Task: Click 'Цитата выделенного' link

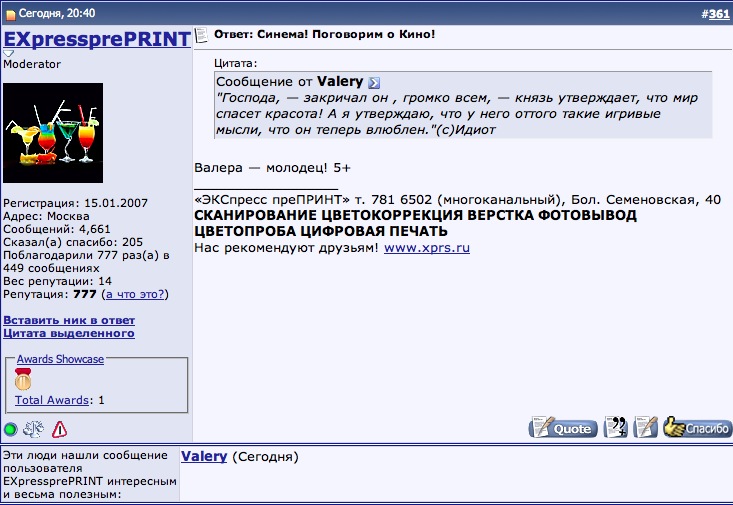Action: (68, 333)
